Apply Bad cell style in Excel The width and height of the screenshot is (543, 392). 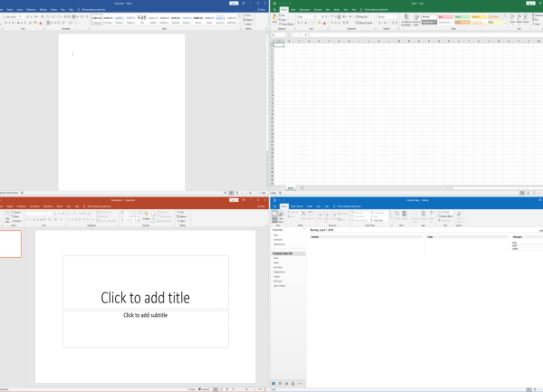click(x=445, y=16)
